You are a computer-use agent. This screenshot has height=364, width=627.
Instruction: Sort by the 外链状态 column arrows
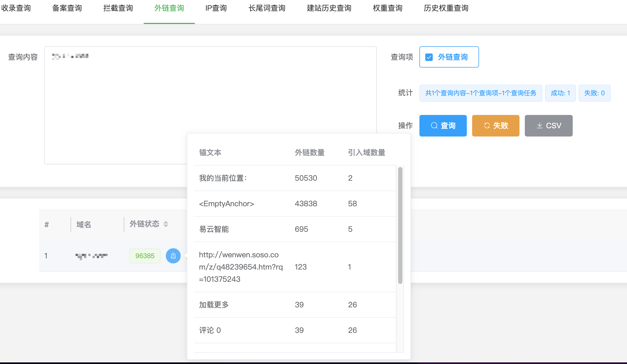pyautogui.click(x=166, y=224)
